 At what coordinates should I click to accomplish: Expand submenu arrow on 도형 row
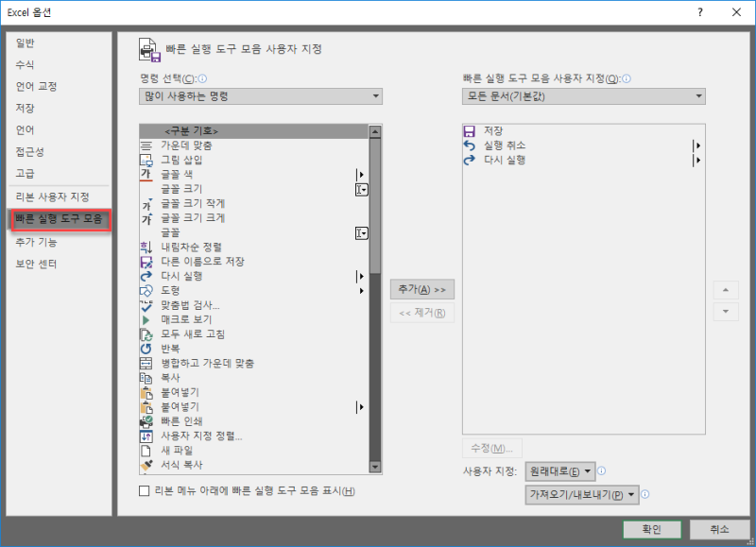[361, 291]
